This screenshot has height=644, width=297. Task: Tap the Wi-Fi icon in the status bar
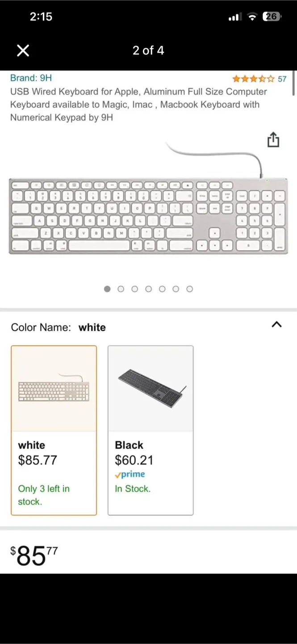[251, 17]
